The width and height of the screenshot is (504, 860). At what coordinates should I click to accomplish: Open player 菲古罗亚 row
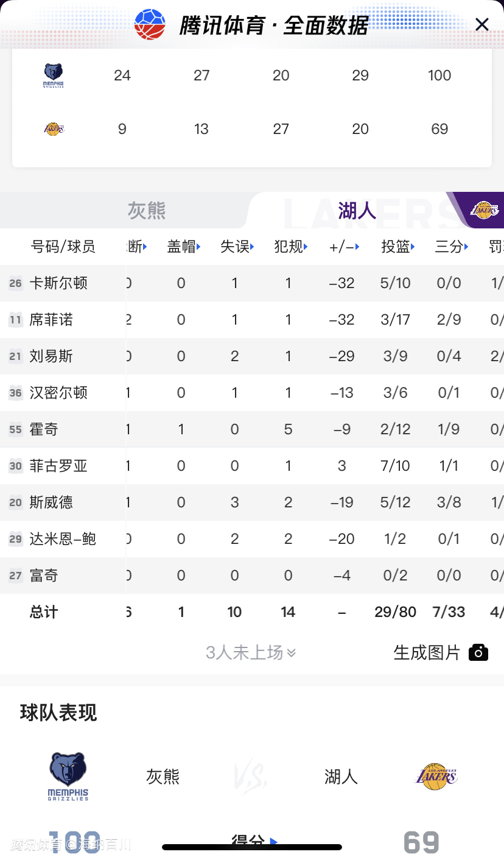(58, 466)
